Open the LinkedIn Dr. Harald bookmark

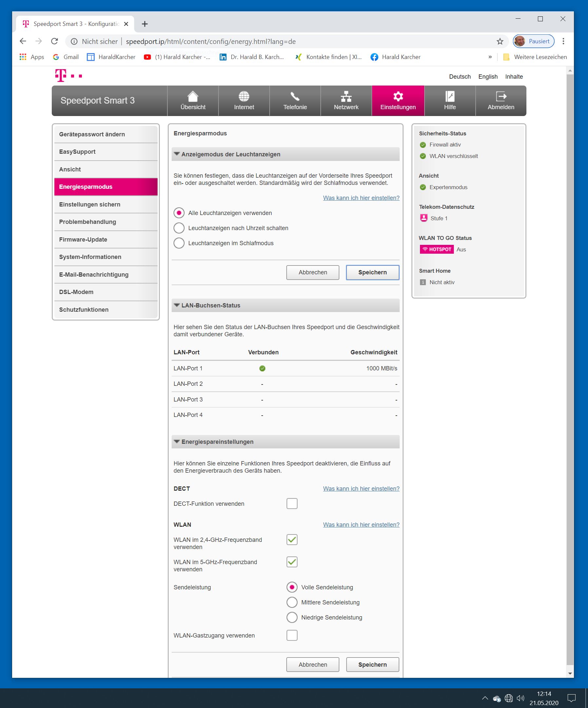[252, 57]
